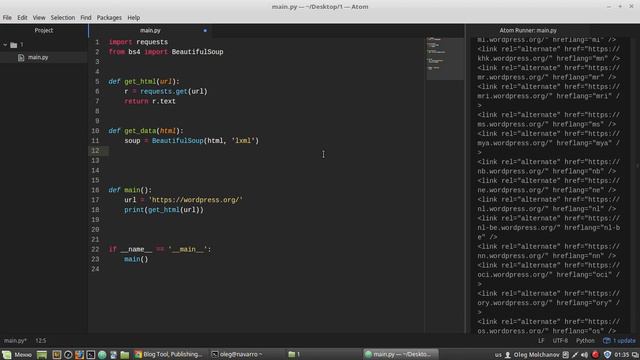Click cursor position 12:5 in status bar

click(x=41, y=340)
